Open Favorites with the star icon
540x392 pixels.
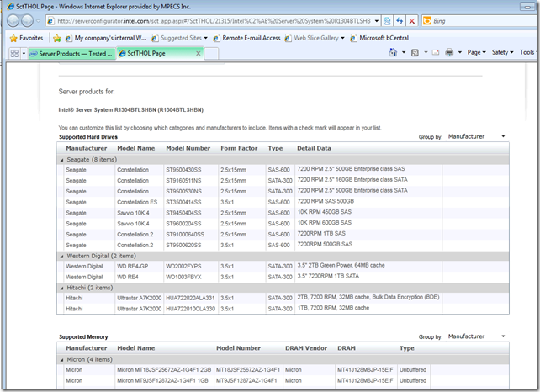coord(14,38)
